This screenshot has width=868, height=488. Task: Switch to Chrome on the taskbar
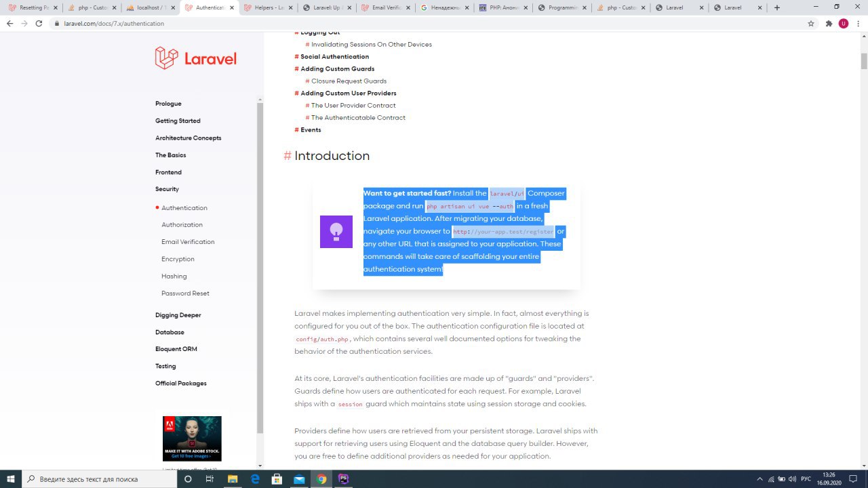[321, 479]
